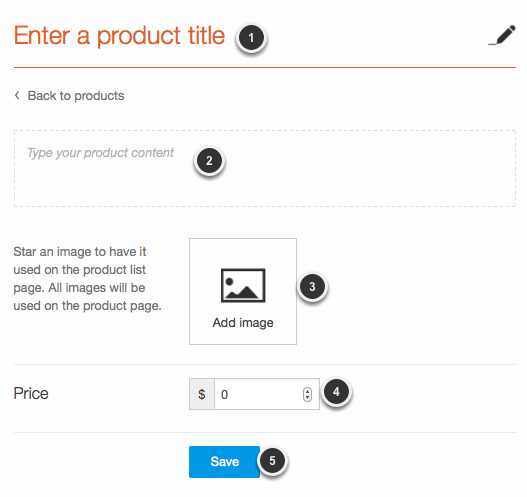Save the product with the Save button
This screenshot has height=497, width=527.
(x=224, y=462)
